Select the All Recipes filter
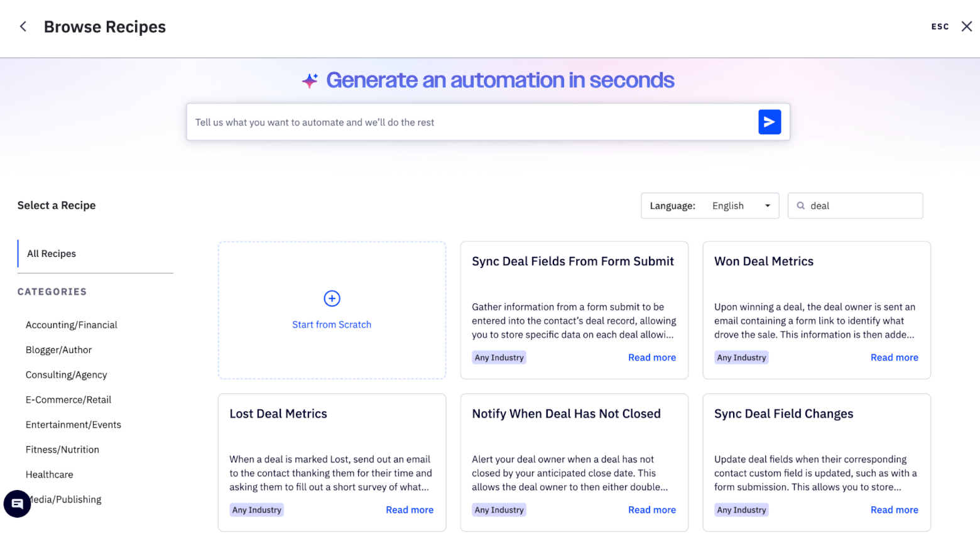Viewport: 980px width, 534px height. pyautogui.click(x=51, y=253)
